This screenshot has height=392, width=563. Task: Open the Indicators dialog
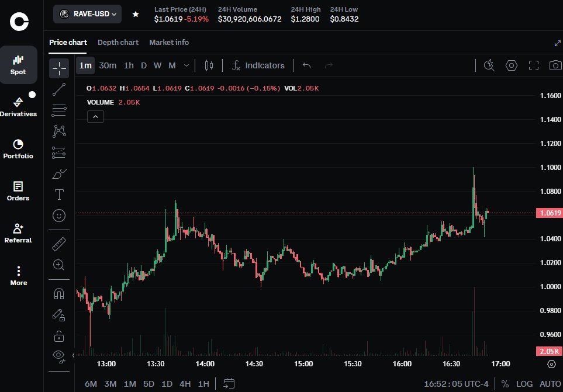click(258, 65)
